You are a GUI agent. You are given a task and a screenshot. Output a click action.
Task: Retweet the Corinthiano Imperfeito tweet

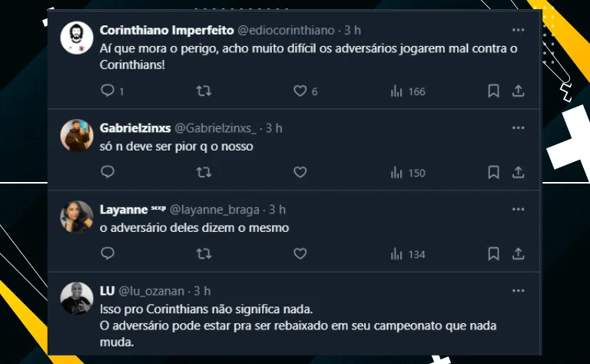pos(204,91)
